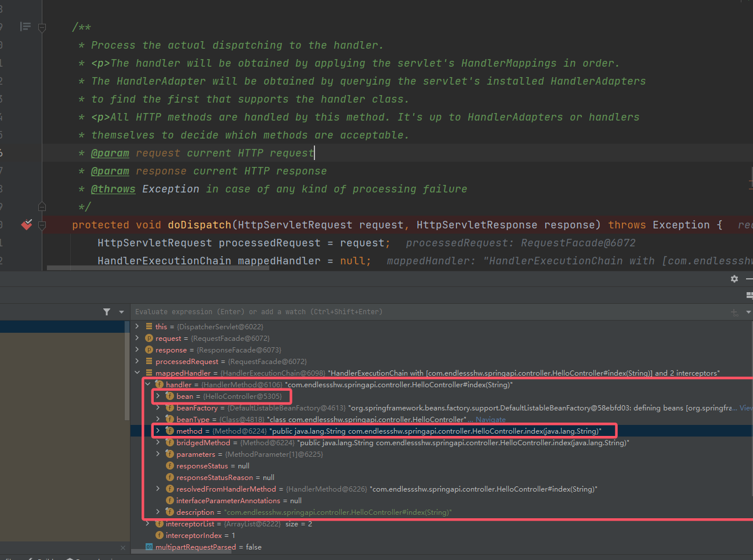Screen dimensions: 753x560
Task: Remove the breakpoint on the doDispatch line
Action: 27,224
